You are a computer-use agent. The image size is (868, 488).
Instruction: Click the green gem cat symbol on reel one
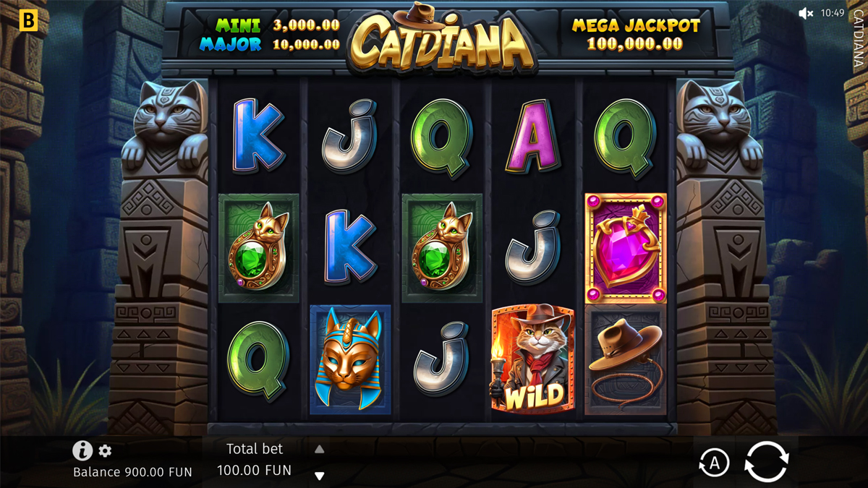[x=259, y=248]
